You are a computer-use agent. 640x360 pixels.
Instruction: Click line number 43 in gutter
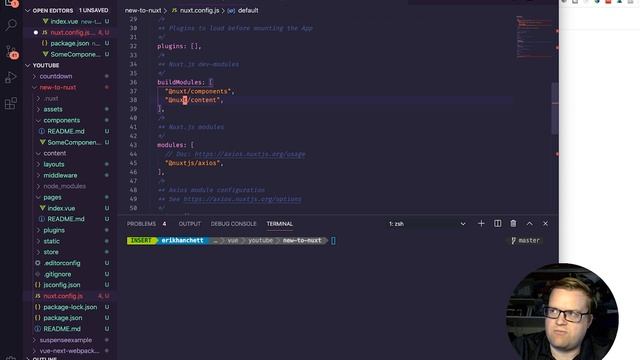pyautogui.click(x=133, y=145)
